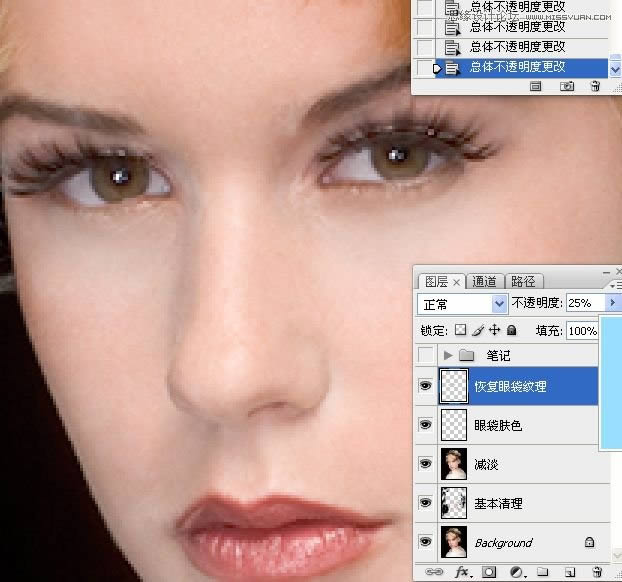The height and width of the screenshot is (582, 622).
Task: Expand the 笔记 layer group
Action: point(447,355)
